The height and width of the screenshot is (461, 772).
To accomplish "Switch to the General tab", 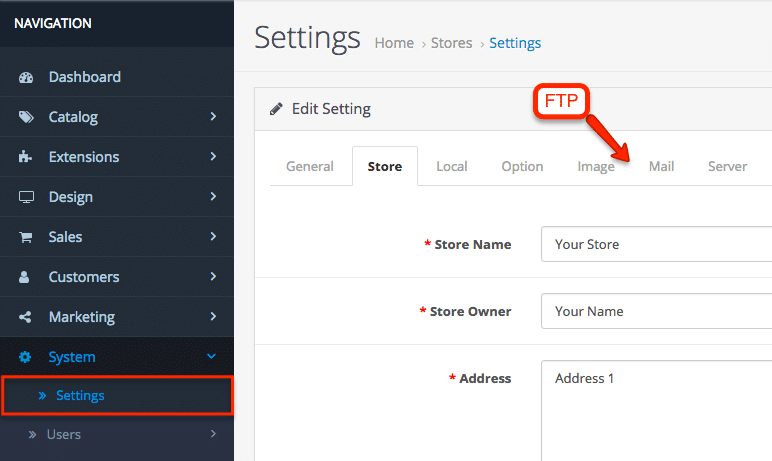I will click(x=310, y=166).
